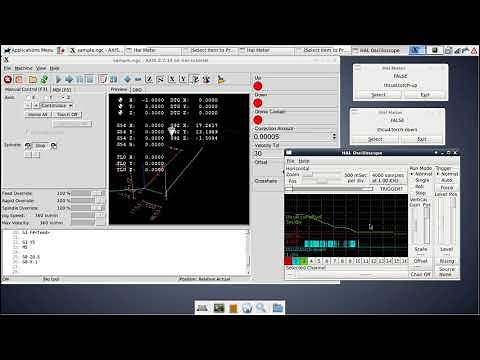Run the program with play icon

coord(58,79)
